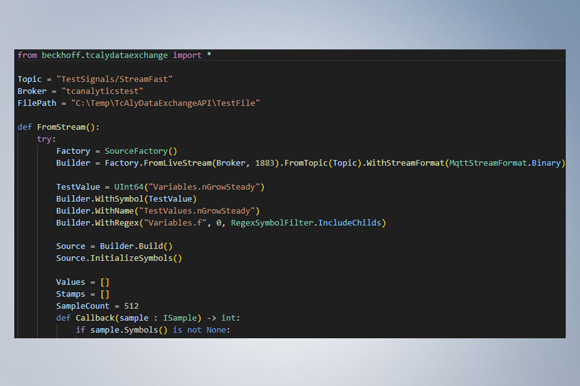Click the FromStream function definition
This screenshot has width=580, height=386.
coord(61,127)
